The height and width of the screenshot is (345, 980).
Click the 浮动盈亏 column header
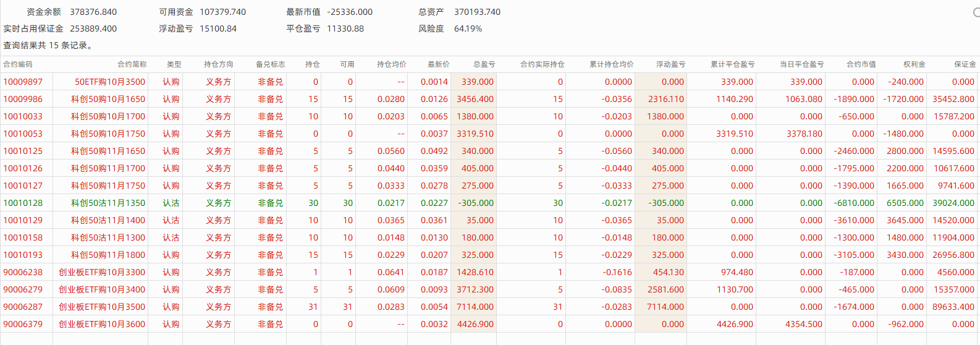tap(670, 64)
